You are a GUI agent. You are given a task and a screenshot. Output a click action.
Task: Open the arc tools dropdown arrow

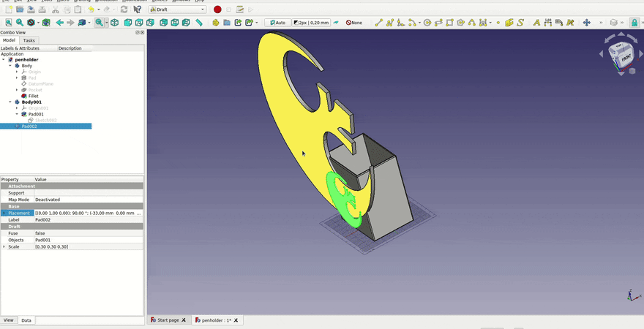click(x=419, y=23)
